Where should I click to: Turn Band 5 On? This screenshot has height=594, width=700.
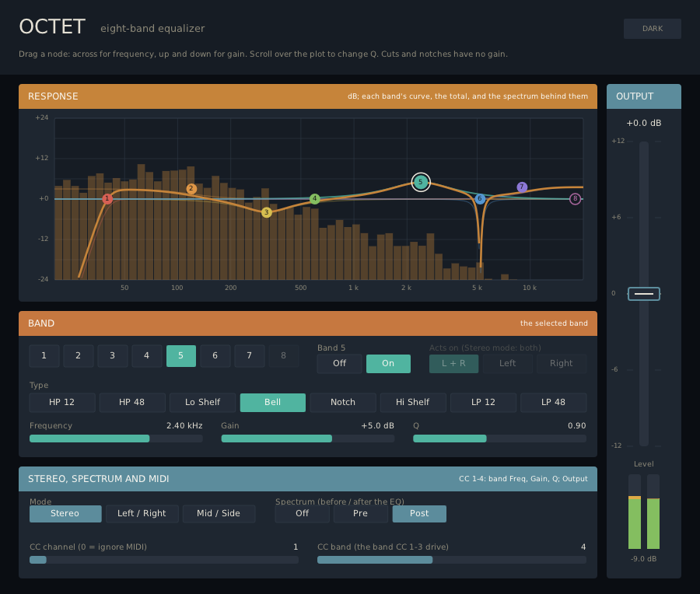tap(388, 363)
